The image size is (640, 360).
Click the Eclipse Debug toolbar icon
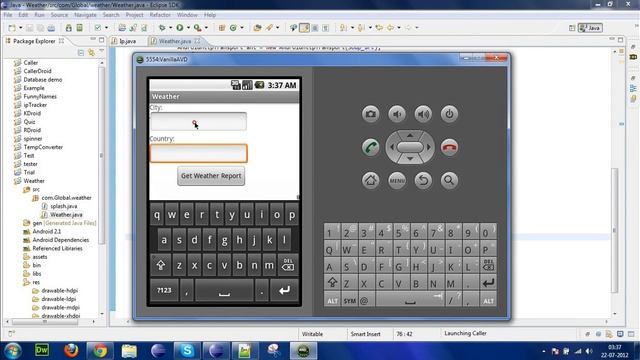pos(162,28)
